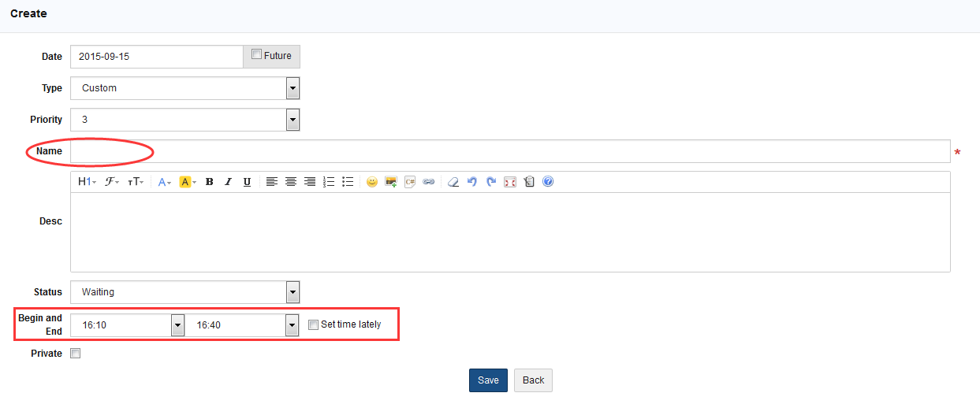Open editor help about icon
Screen dimensions: 980x404
(x=548, y=182)
